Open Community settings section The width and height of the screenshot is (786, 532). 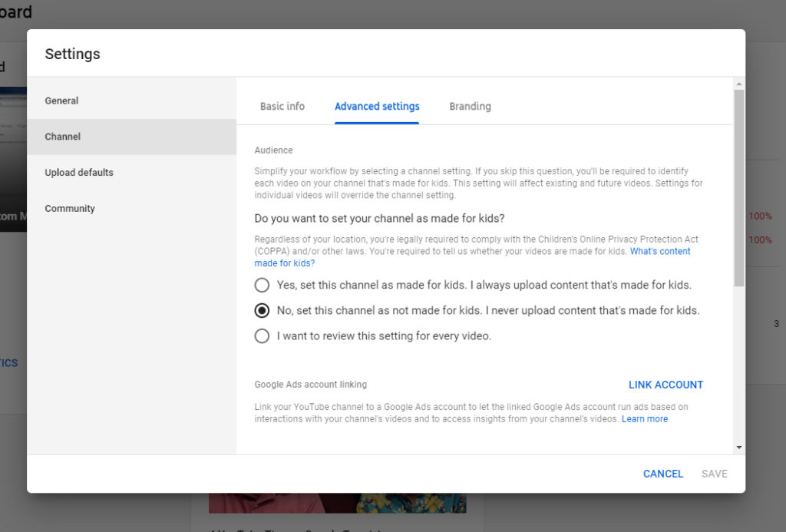click(x=70, y=209)
